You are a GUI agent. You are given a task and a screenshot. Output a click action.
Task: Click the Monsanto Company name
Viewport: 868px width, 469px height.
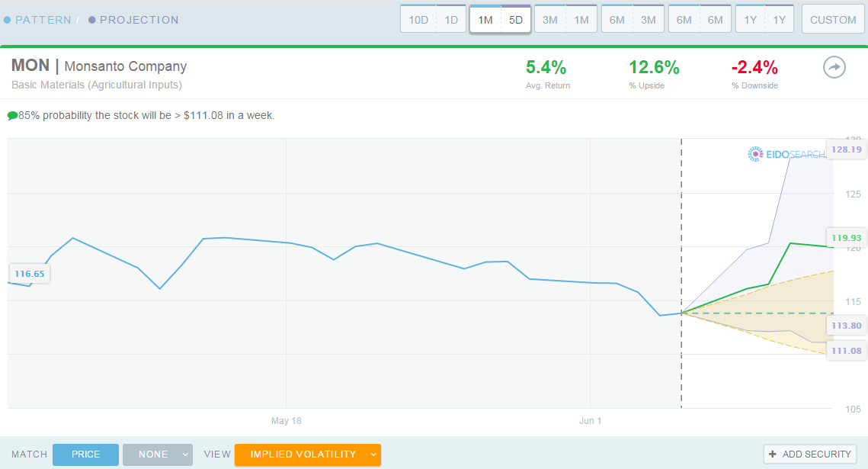tap(126, 66)
